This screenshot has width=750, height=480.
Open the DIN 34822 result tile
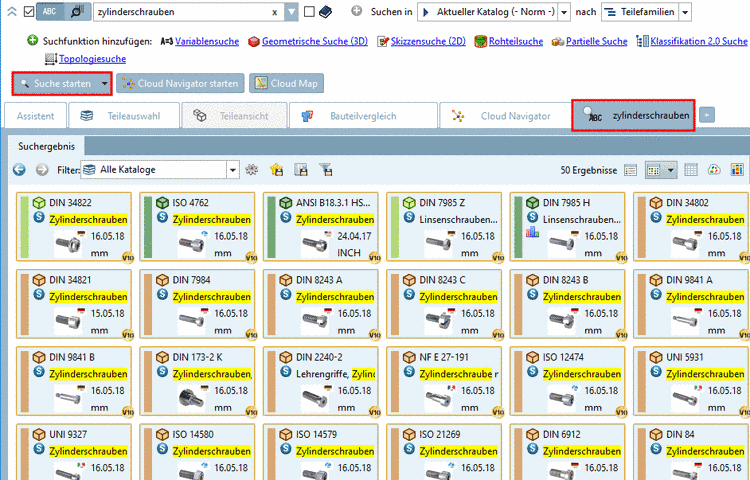click(x=74, y=227)
